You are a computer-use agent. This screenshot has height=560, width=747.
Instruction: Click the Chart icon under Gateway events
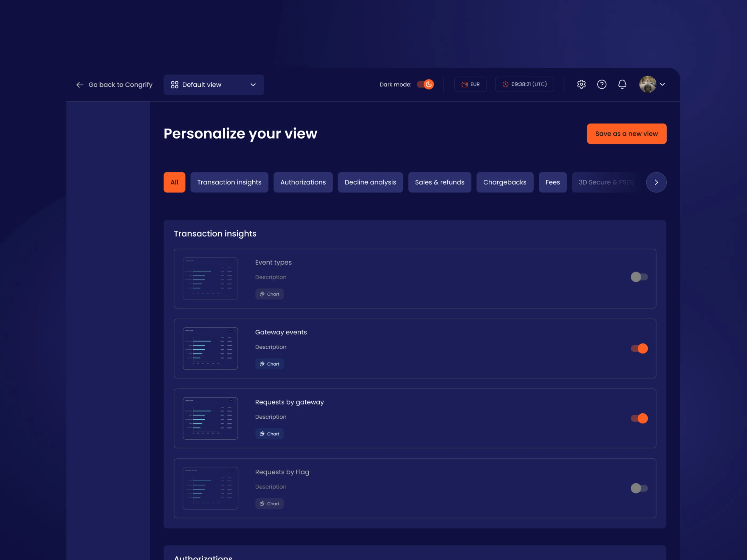(x=262, y=364)
